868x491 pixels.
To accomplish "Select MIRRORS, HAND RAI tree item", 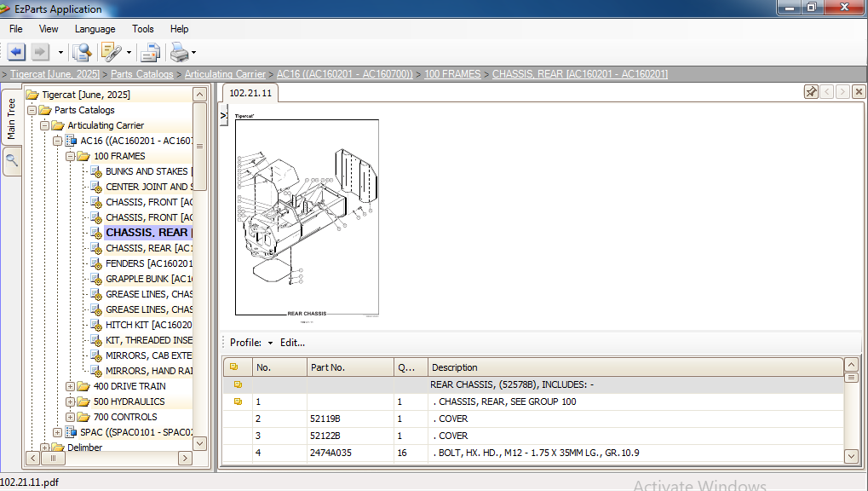I will tap(149, 372).
